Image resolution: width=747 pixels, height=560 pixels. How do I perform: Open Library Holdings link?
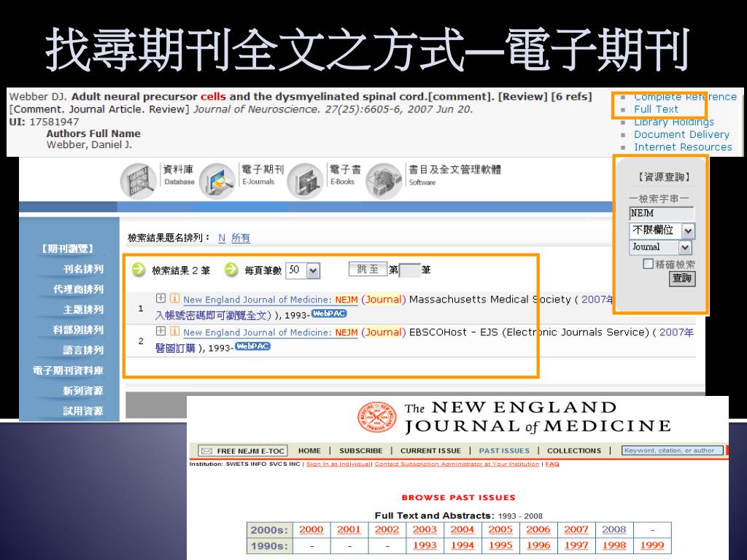pos(673,122)
